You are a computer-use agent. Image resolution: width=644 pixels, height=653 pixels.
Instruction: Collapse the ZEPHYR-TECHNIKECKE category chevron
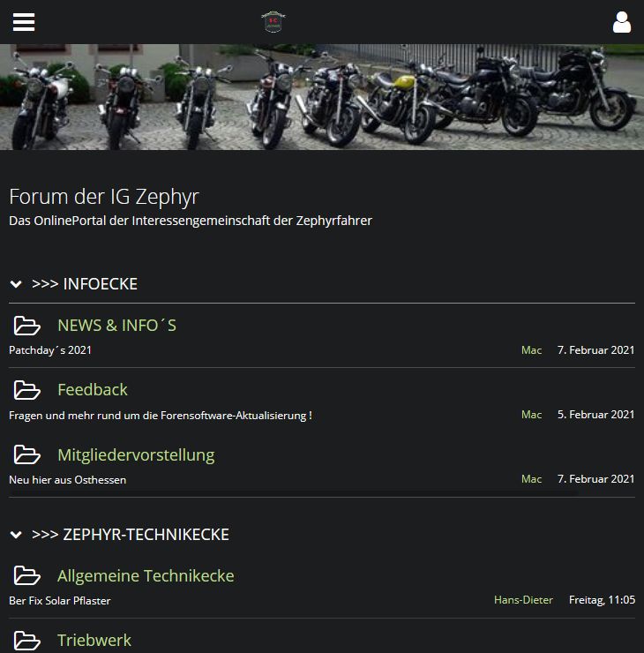point(16,535)
